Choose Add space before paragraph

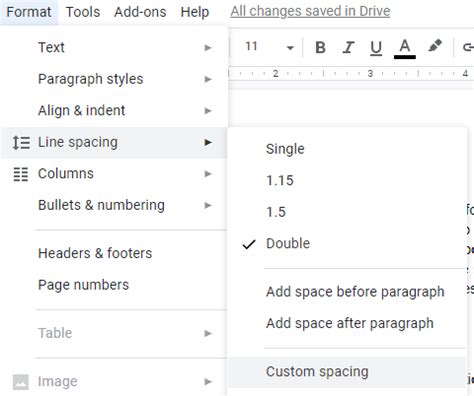tap(347, 292)
